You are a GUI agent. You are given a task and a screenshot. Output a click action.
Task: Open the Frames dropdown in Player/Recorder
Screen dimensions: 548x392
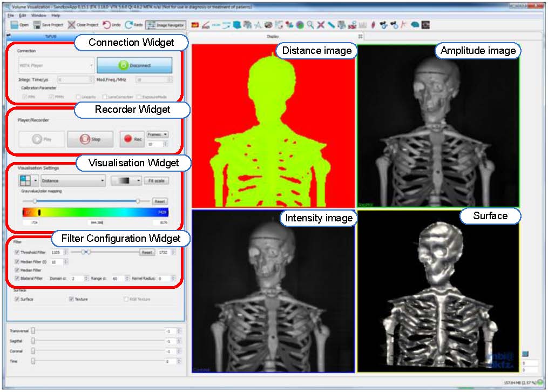point(157,134)
